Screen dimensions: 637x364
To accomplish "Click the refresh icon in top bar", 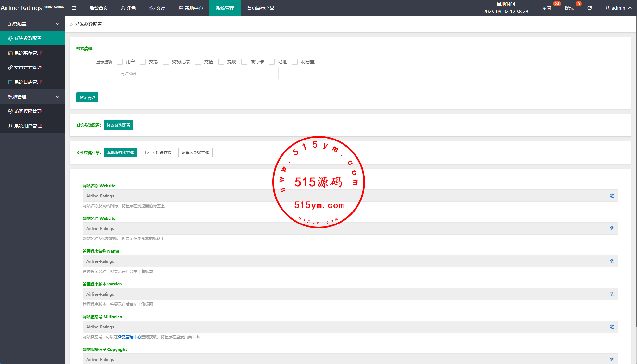I will 589,8.
